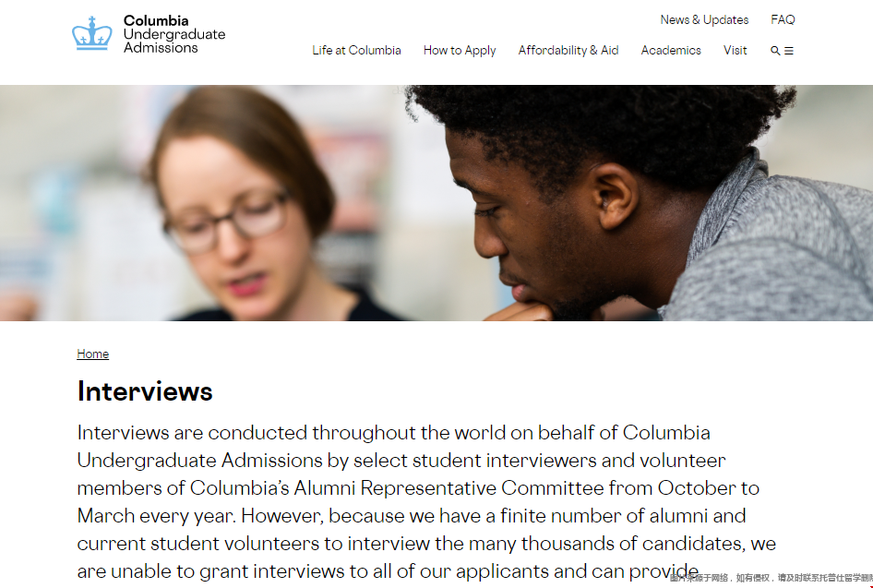Open the Affordability & Aid menu

[x=568, y=51]
